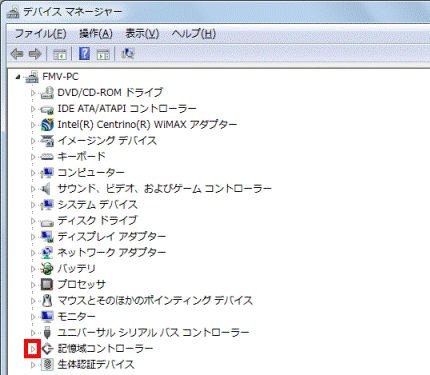Open the 表示(V) menu
The width and height of the screenshot is (430, 375).
click(x=142, y=34)
